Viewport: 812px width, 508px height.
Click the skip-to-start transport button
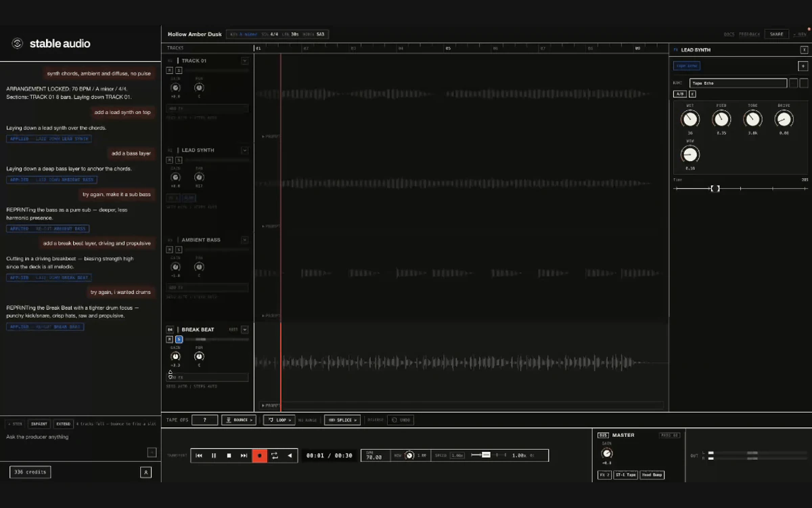point(199,456)
